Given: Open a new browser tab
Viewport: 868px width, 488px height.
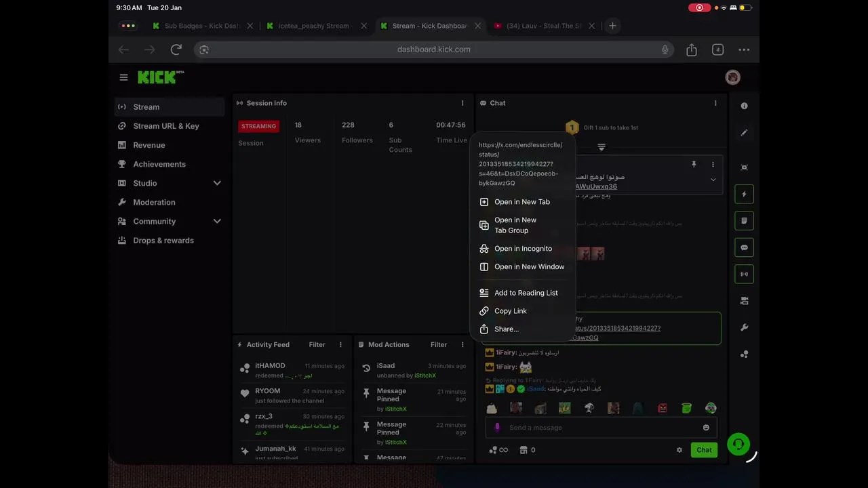Looking at the screenshot, I should (x=612, y=26).
